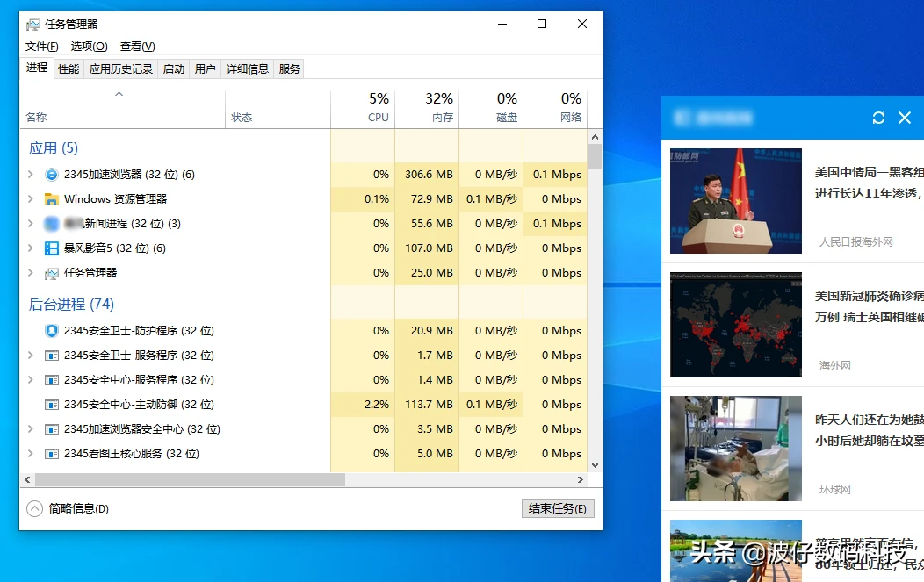Open the hospital bed news thumbnail
924x582 pixels.
click(x=736, y=449)
